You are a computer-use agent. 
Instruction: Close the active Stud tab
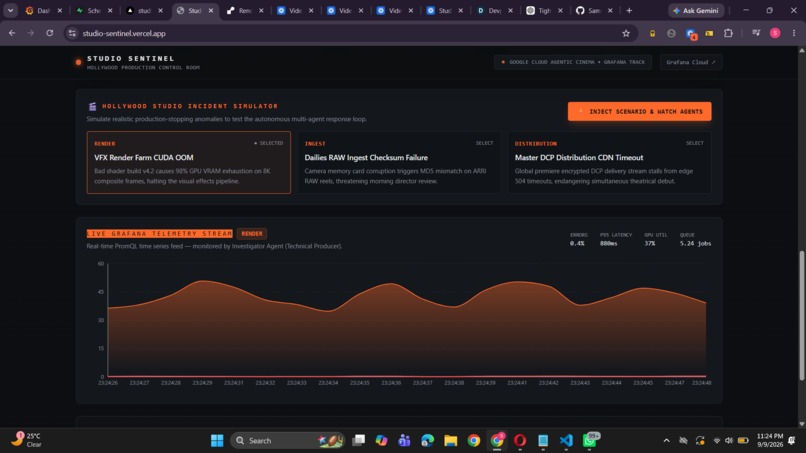coord(211,10)
